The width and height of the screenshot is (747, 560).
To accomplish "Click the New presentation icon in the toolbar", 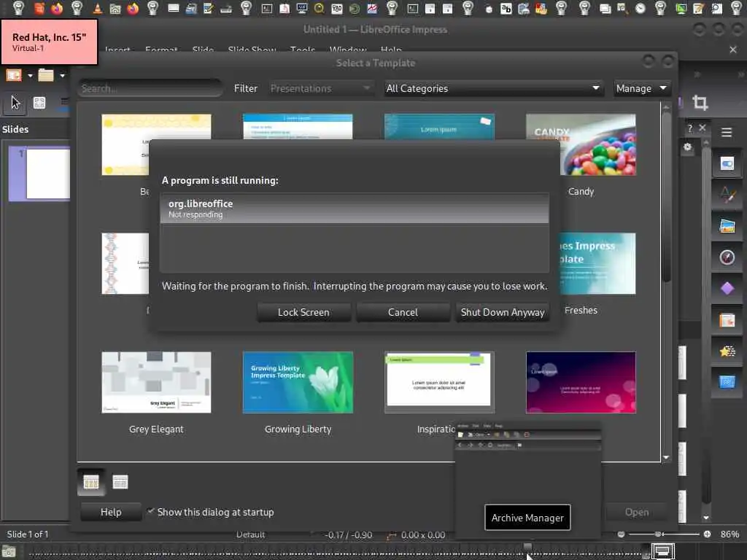I will pos(14,75).
